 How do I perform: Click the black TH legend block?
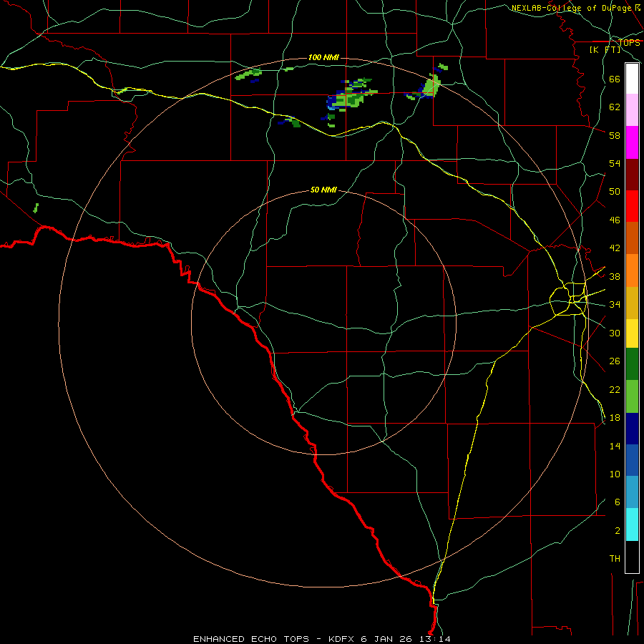click(632, 557)
